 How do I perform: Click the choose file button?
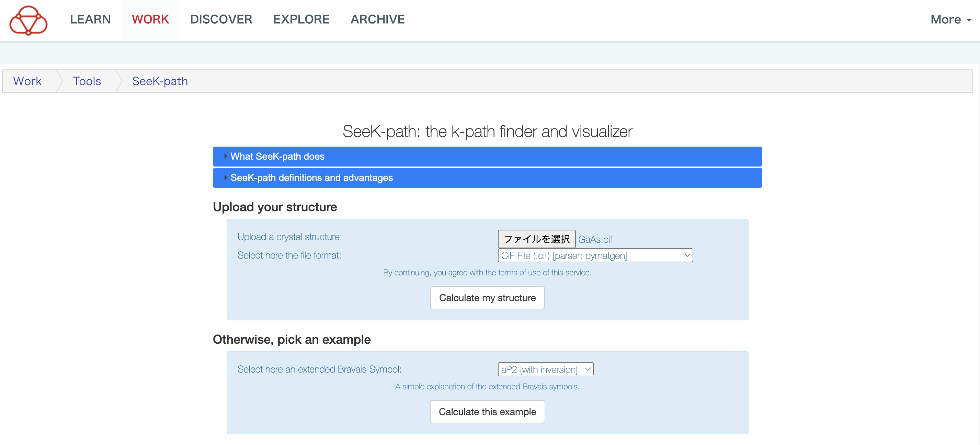536,239
